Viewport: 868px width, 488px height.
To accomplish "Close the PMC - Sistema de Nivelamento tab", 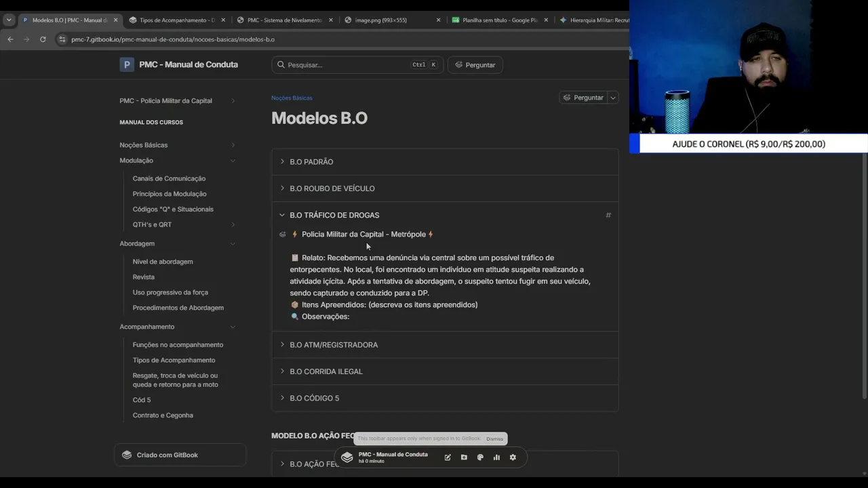I will click(331, 20).
